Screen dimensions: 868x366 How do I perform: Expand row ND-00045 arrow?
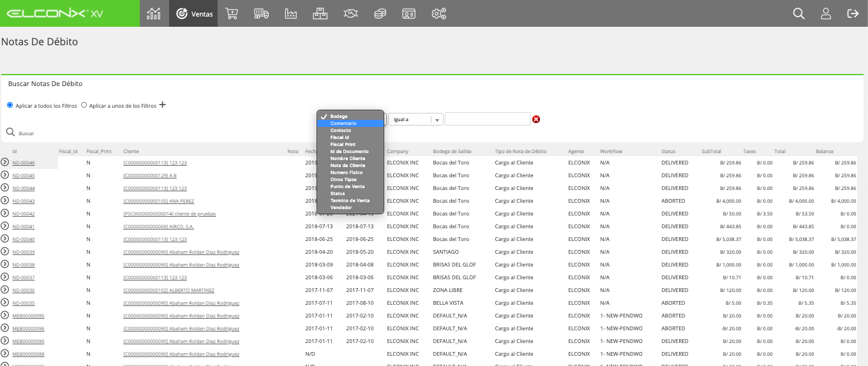pyautogui.click(x=5, y=175)
